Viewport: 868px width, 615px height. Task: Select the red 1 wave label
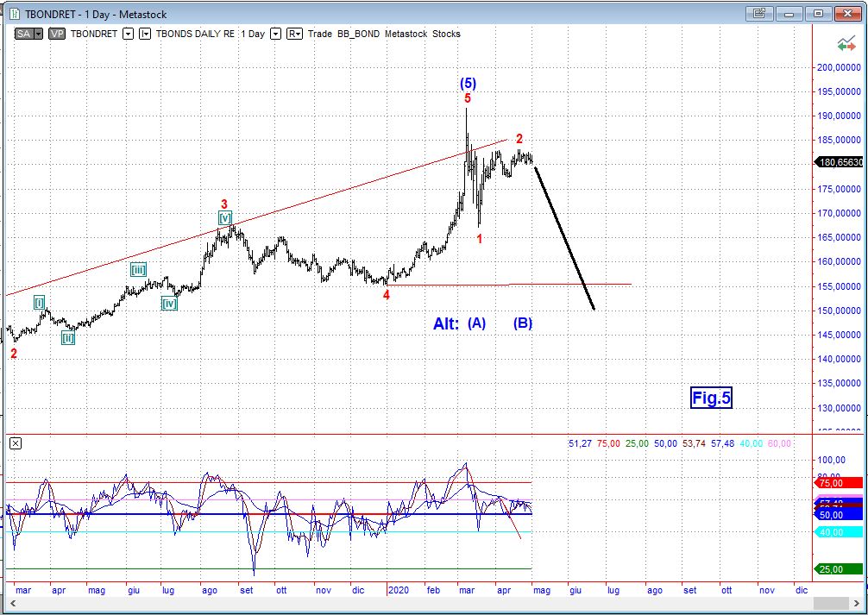tap(480, 239)
